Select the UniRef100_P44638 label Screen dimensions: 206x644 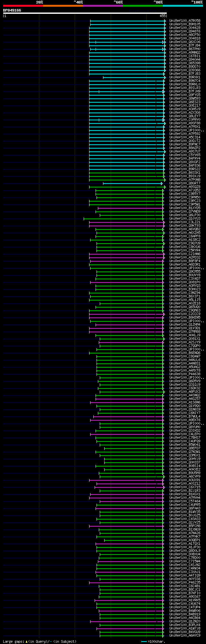[185, 374]
